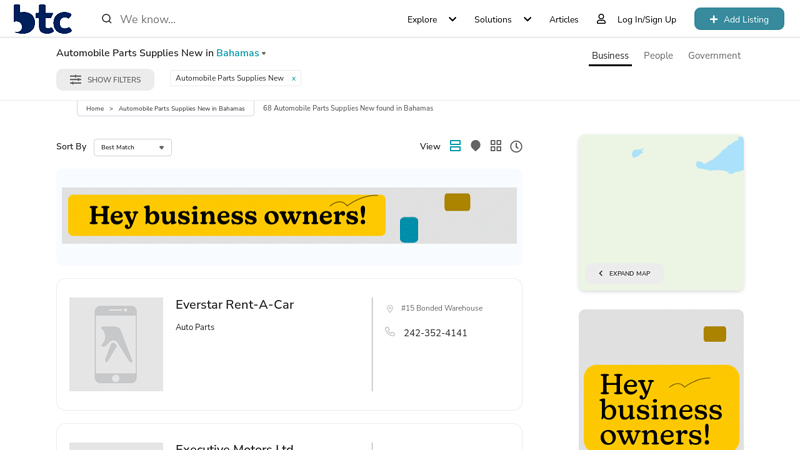Toggle the Show Filters panel

(105, 80)
